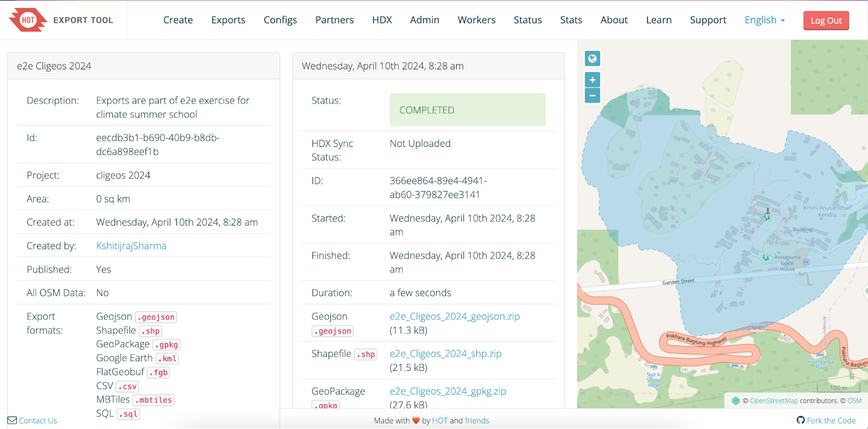Click the 'cligeos 2024' project value
This screenshot has width=868, height=429.
coord(123,175)
